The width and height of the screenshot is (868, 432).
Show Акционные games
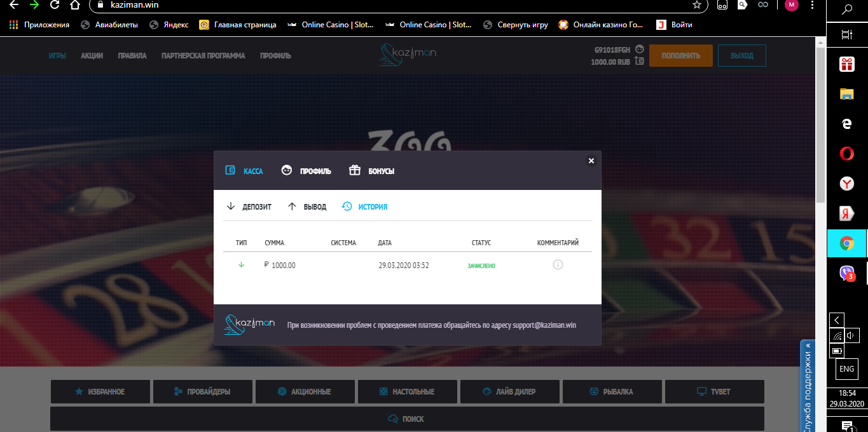pyautogui.click(x=305, y=392)
